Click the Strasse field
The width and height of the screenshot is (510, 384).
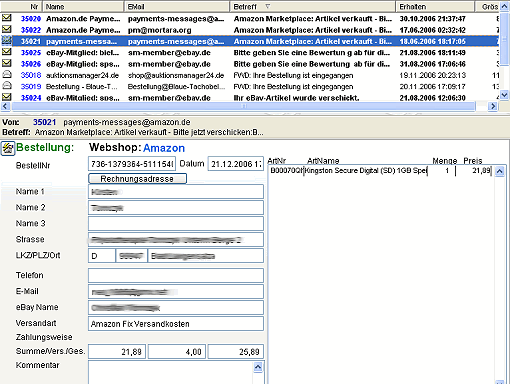pos(176,240)
